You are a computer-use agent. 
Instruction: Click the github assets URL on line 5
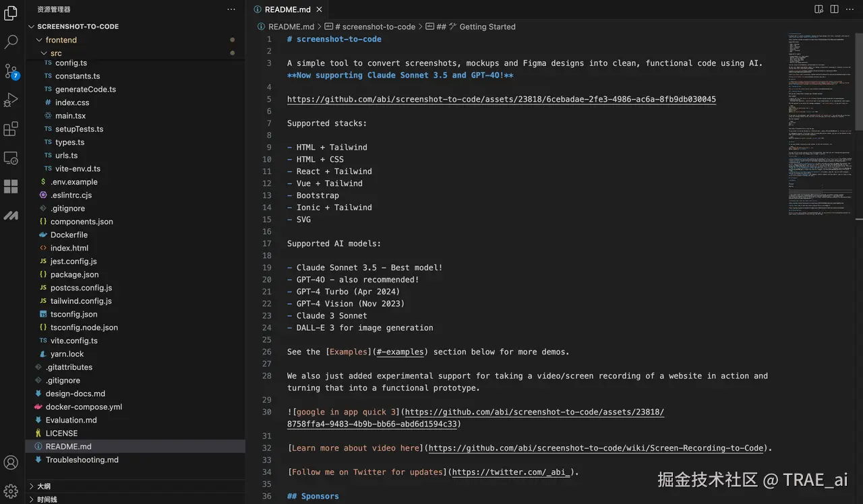point(502,99)
